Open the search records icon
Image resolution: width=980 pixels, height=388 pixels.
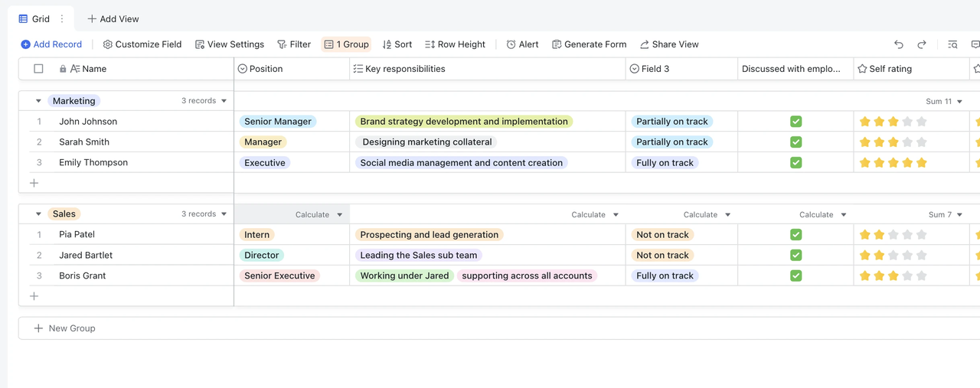tap(952, 44)
